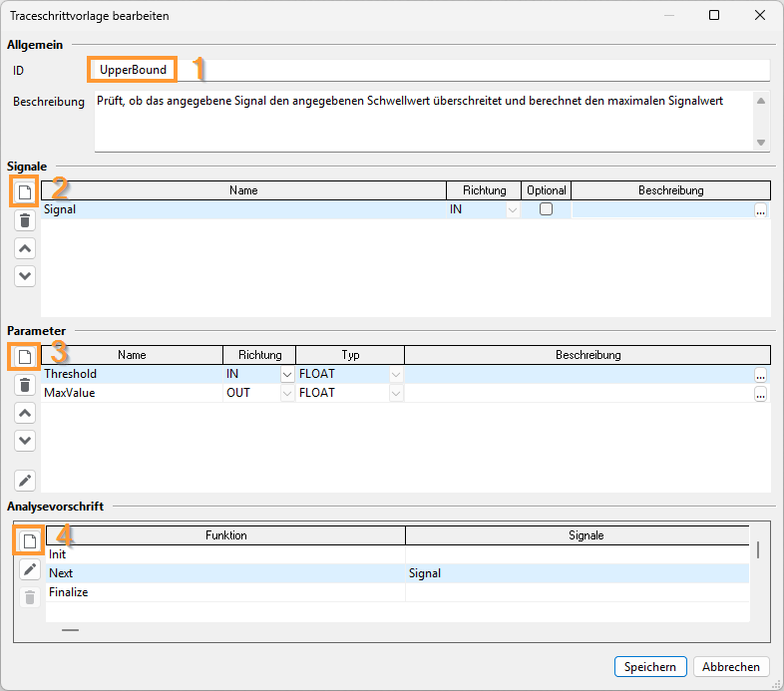Screen dimensions: 784x691
Task: Click into the Beschreibung text area
Action: [x=424, y=121]
